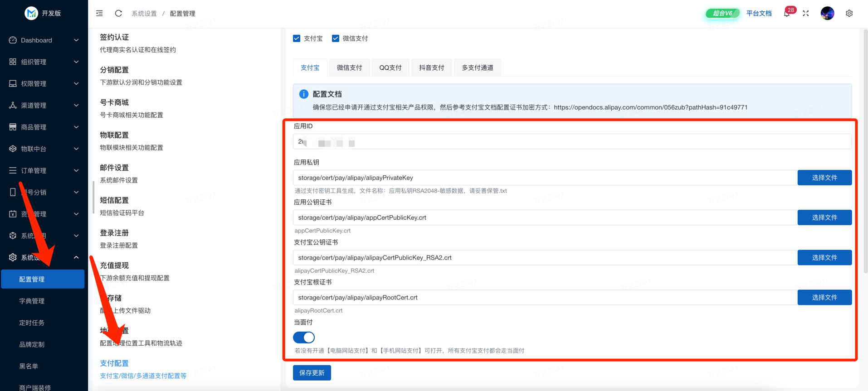Screen dimensions: 868x391
Task: Open the user avatar menu
Action: tap(827, 14)
